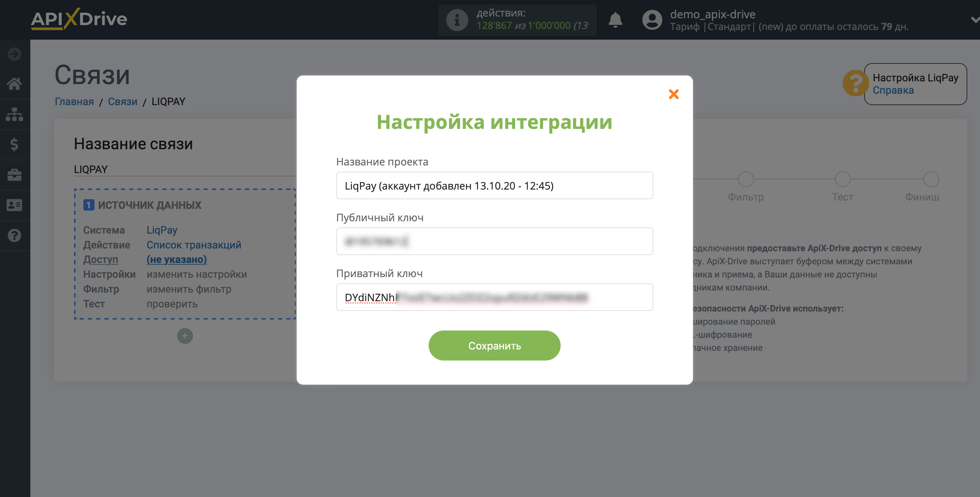Image resolution: width=980 pixels, height=497 pixels.
Task: Click the green Сохранить save button
Action: (x=494, y=345)
